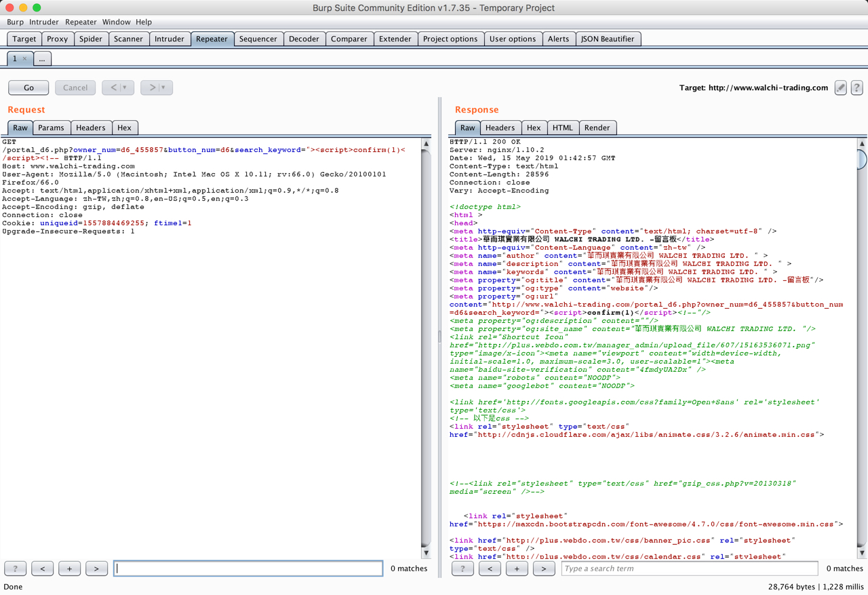The height and width of the screenshot is (595, 868).
Task: Click the plus options button in response search
Action: tap(517, 569)
